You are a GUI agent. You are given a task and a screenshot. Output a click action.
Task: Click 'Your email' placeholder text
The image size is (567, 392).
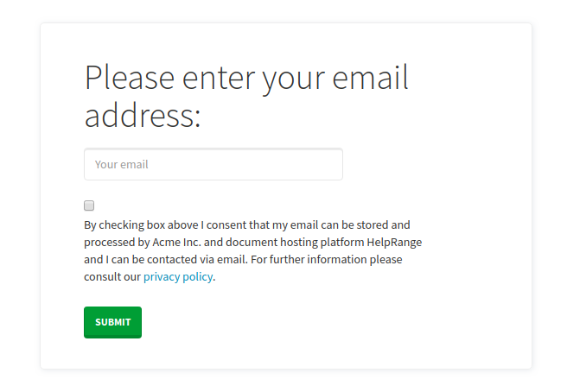pyautogui.click(x=122, y=164)
